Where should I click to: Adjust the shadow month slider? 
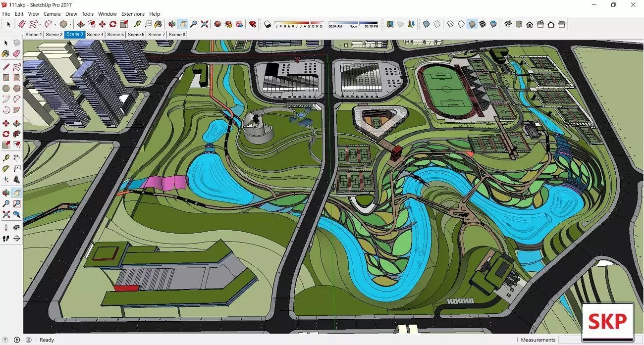(x=299, y=24)
